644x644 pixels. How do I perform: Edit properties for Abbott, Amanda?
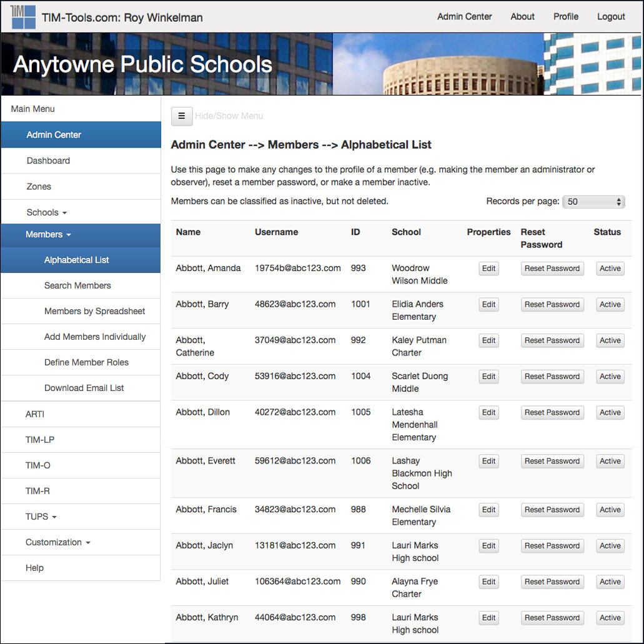click(488, 269)
